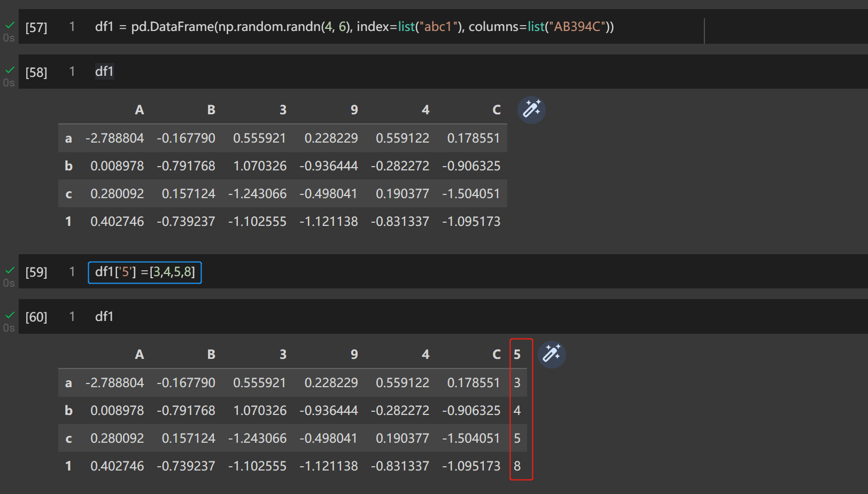Click column header B in first table

211,110
